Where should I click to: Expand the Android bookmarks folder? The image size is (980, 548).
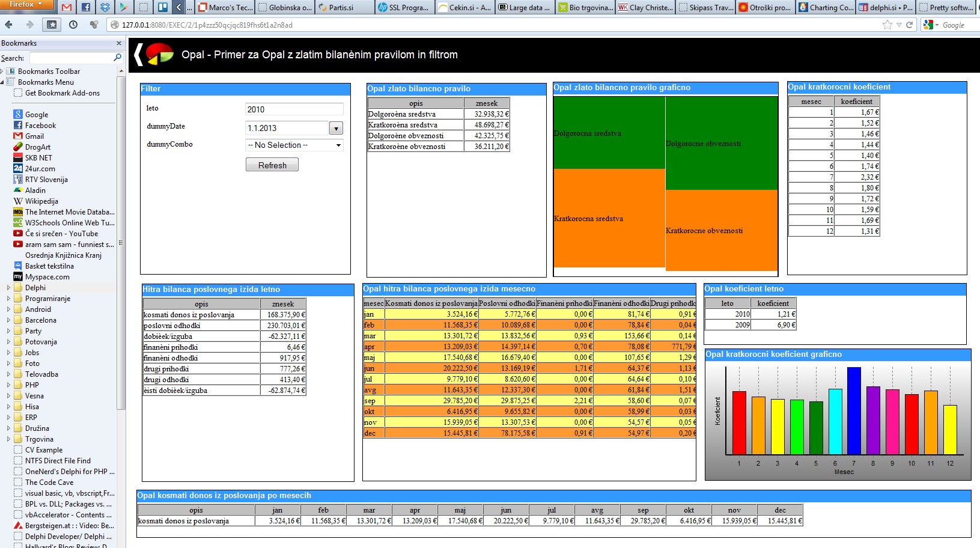(8, 309)
